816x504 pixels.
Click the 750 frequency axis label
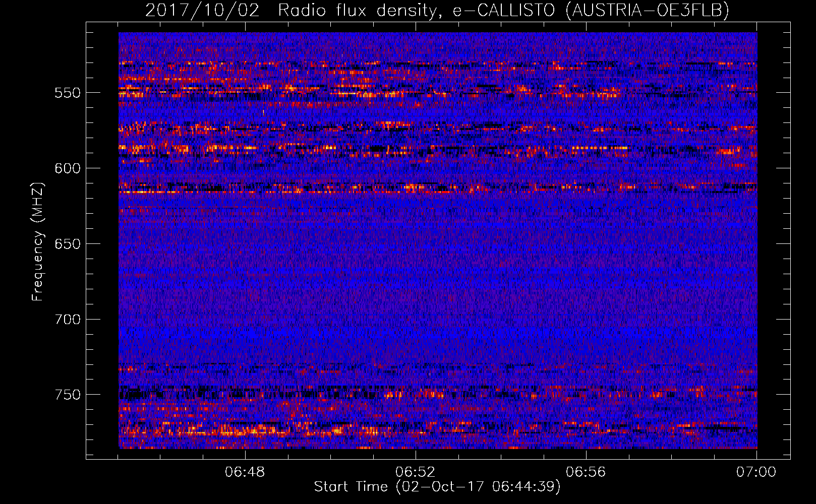click(68, 395)
